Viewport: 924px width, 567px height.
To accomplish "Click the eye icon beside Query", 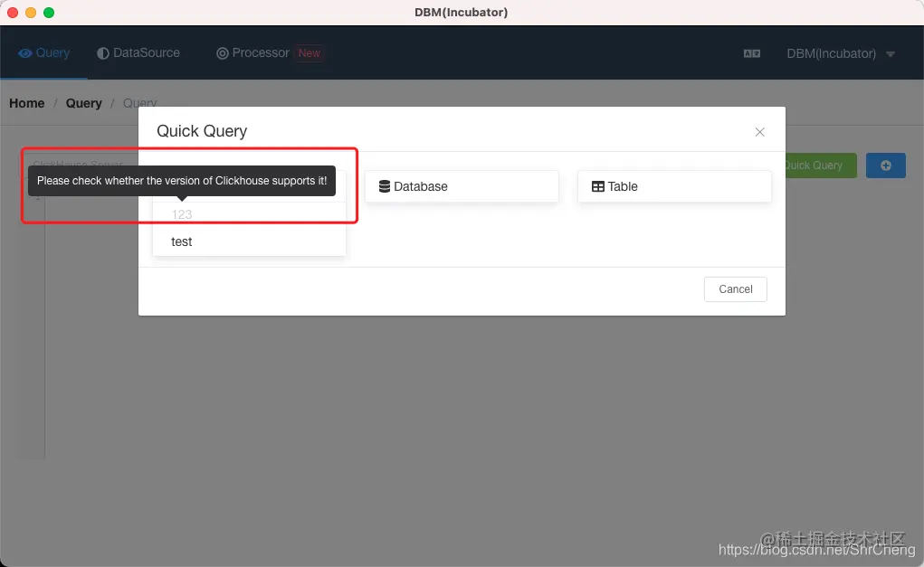I will [24, 53].
